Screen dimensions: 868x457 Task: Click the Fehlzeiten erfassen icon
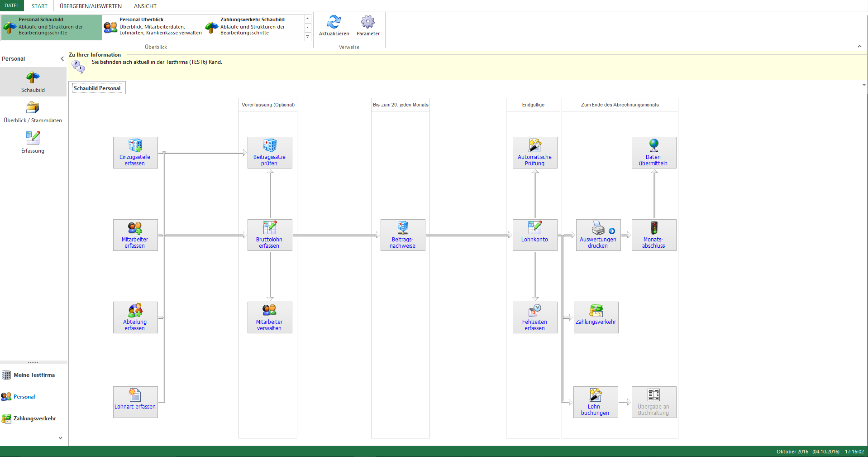tap(534, 310)
